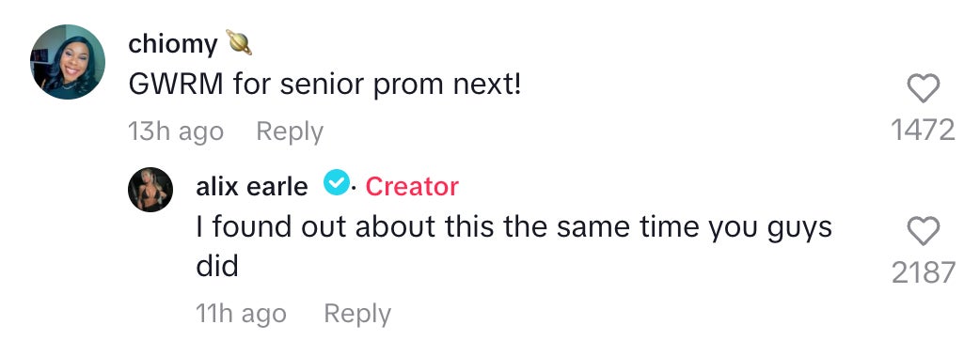The image size is (980, 340).
Task: Click the pink Creator label
Action: click(412, 187)
